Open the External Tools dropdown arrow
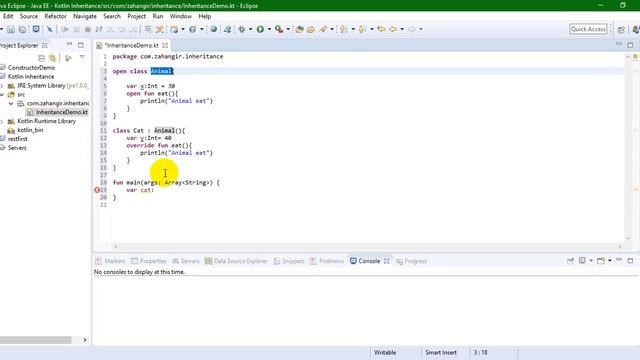Viewport: 640px width, 360px height. [x=288, y=29]
